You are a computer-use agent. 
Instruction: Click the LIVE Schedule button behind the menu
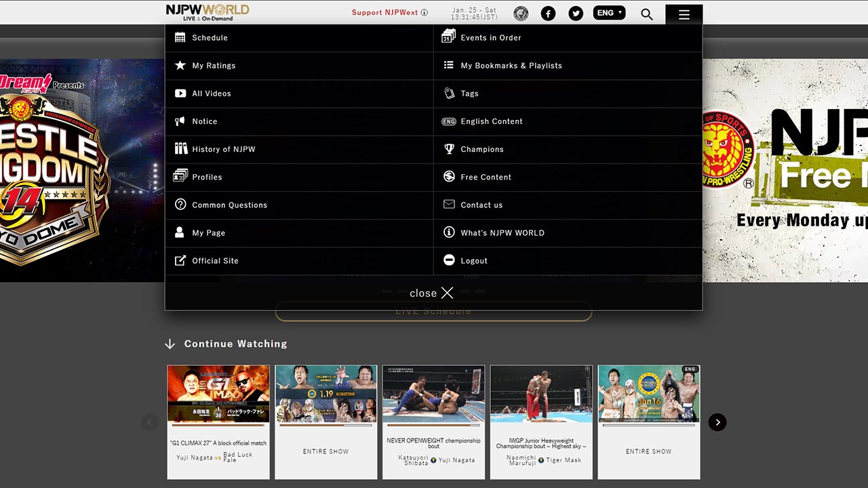(433, 311)
